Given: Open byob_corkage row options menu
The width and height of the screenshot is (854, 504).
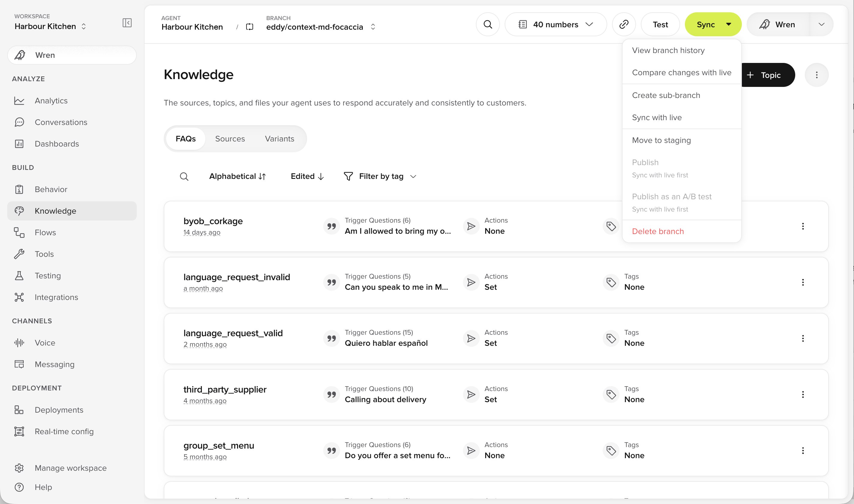Looking at the screenshot, I should click(x=803, y=226).
